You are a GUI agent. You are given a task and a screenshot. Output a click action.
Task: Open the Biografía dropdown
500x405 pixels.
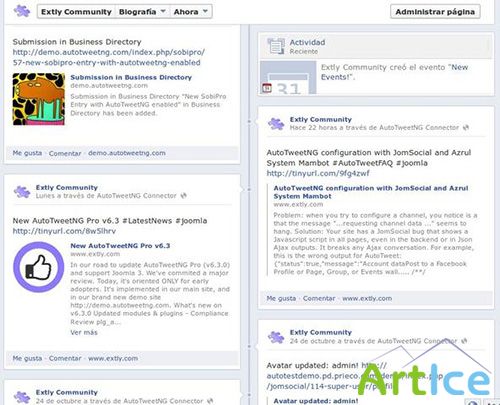(x=142, y=12)
